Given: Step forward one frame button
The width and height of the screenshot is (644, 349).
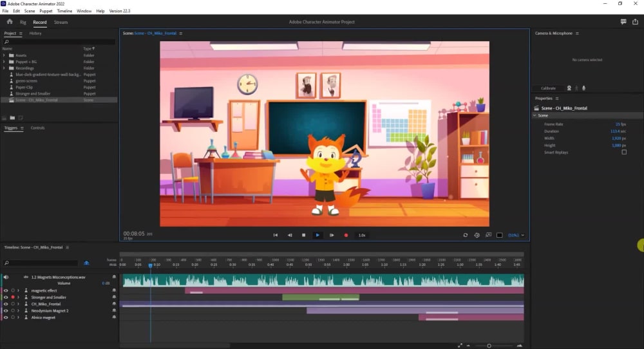Looking at the screenshot, I should coord(332,235).
